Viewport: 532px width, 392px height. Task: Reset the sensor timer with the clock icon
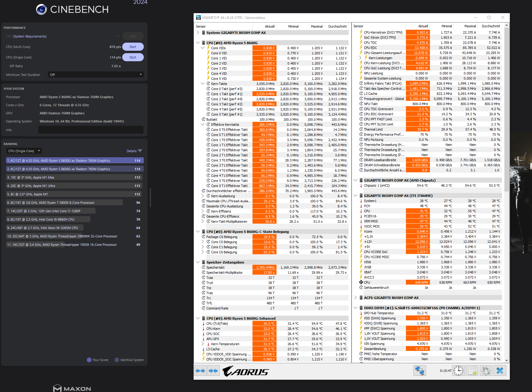(x=458, y=371)
